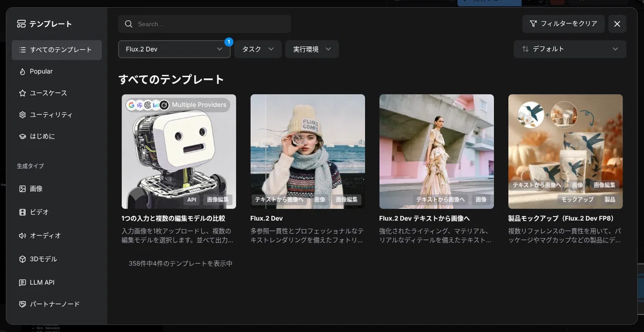Image resolution: width=644 pixels, height=332 pixels.
Task: Expand the 実行環境 filter dropdown
Action: tap(312, 49)
